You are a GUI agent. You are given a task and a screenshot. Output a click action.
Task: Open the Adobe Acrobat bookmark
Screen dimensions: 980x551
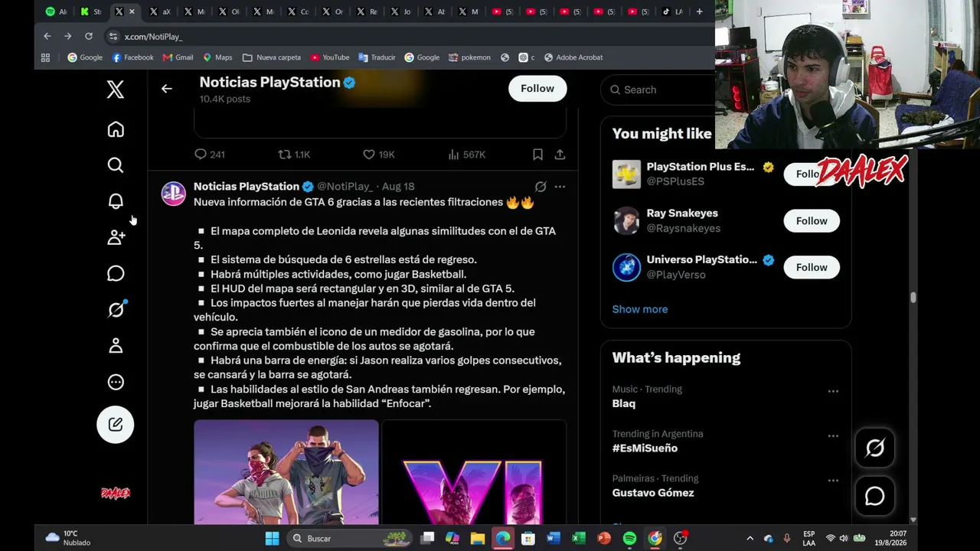tap(573, 57)
